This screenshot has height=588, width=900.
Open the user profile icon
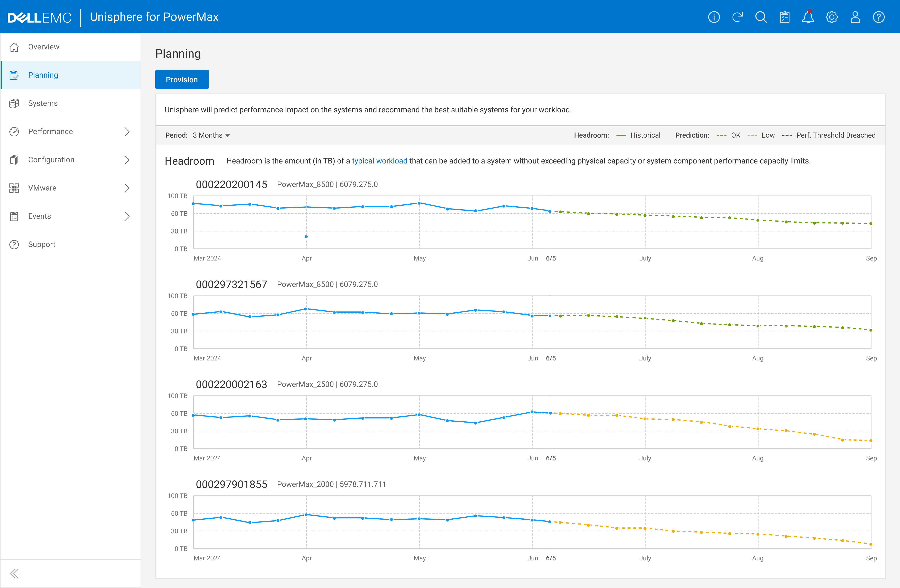855,17
